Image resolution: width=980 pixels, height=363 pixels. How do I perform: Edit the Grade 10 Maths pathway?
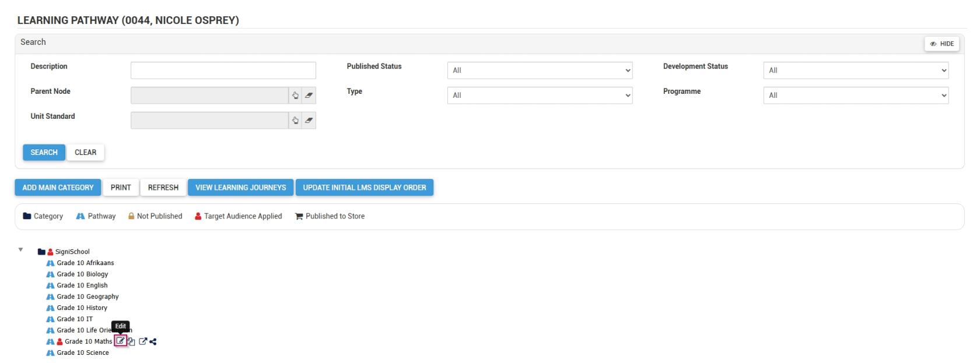[120, 341]
